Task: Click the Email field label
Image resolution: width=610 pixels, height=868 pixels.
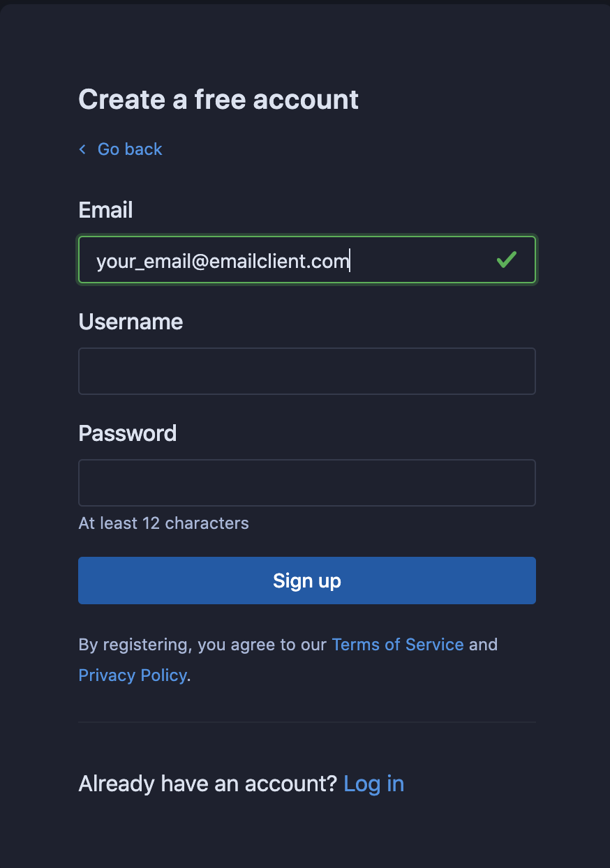Action: [x=105, y=209]
